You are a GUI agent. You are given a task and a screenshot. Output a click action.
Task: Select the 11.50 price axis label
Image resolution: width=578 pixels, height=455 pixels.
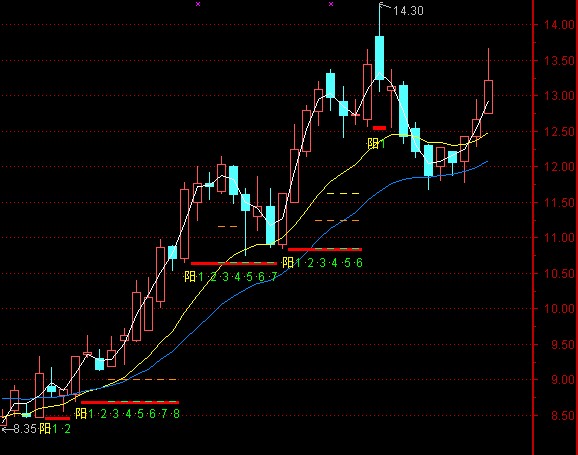[x=560, y=202]
